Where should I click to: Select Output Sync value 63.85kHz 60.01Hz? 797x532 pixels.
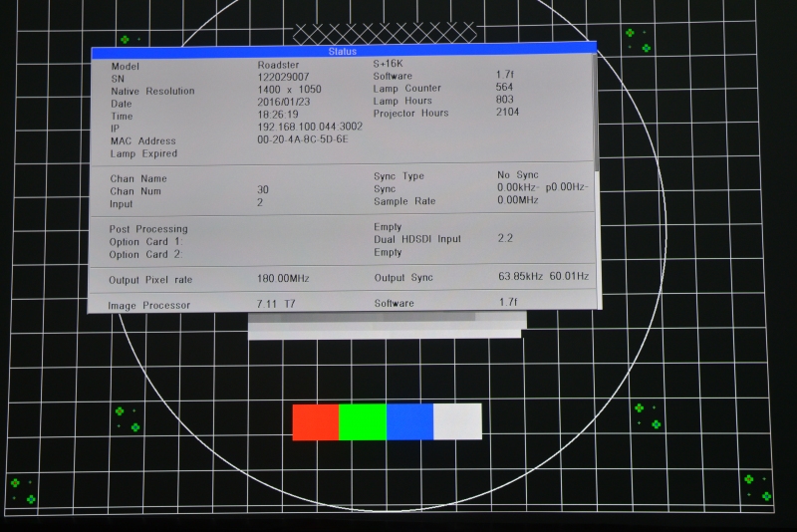tap(543, 276)
